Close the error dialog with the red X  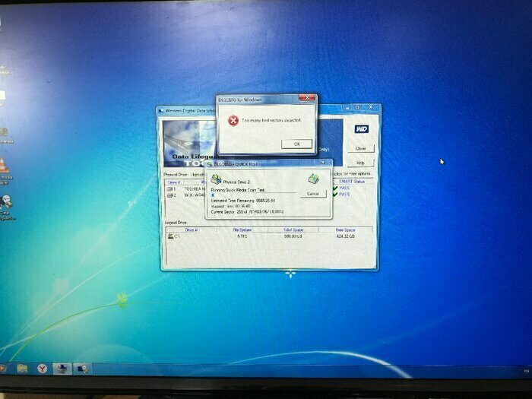[x=307, y=98]
